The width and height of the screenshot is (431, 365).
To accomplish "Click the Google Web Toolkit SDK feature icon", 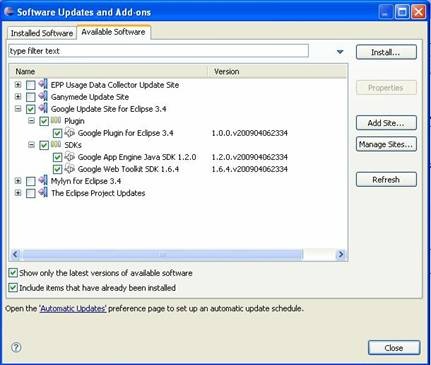I will coord(70,168).
